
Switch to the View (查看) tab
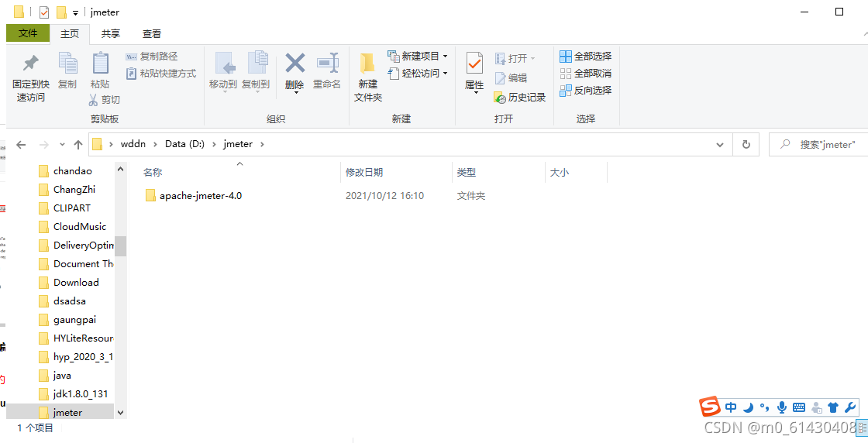click(x=152, y=34)
